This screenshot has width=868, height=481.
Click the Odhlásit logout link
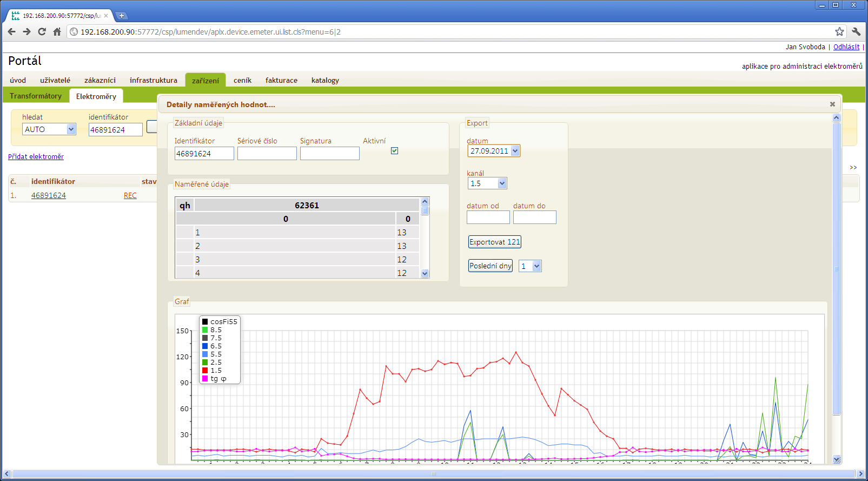click(846, 47)
